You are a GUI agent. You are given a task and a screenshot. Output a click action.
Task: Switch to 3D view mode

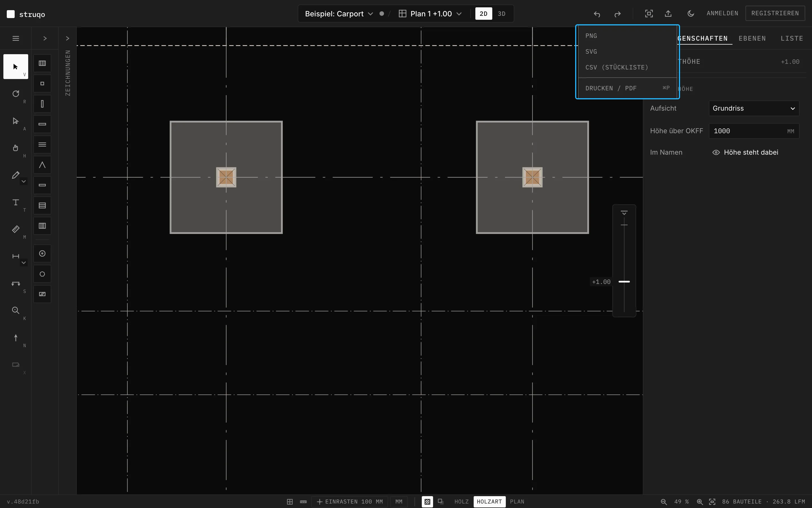[502, 14]
